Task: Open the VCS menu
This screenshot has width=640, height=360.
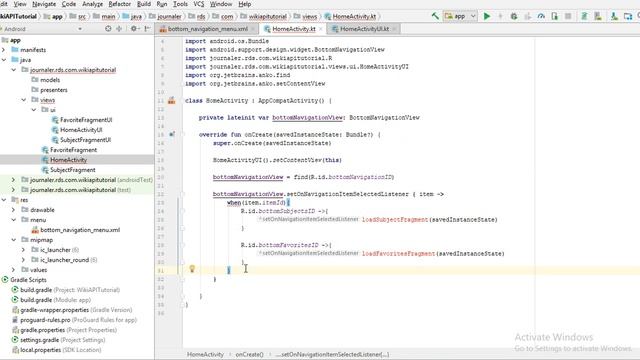Action: [x=198, y=4]
